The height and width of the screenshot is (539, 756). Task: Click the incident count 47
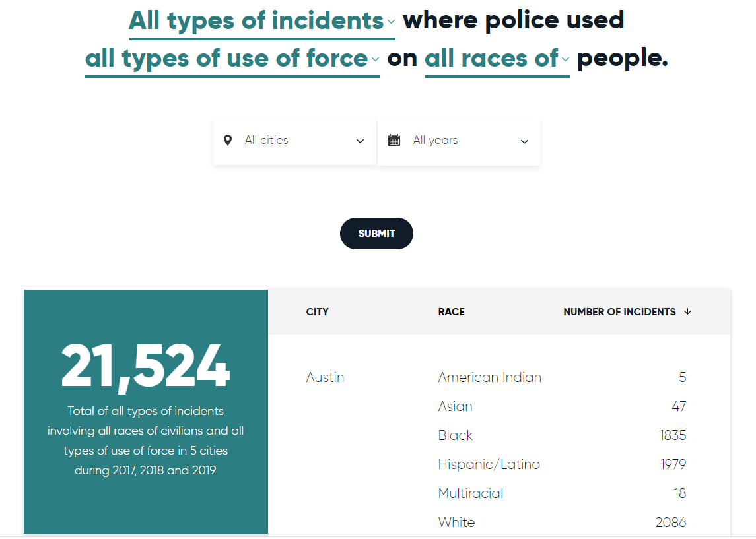(x=679, y=406)
